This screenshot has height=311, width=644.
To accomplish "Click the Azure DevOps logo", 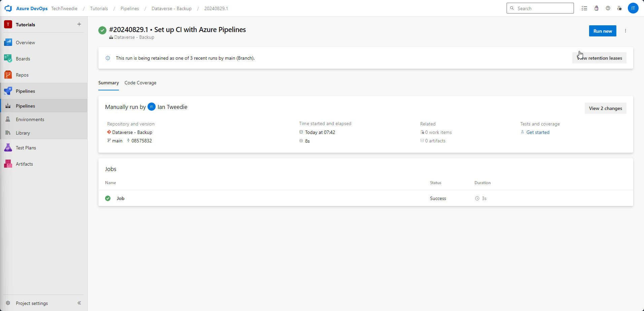I will [x=8, y=8].
